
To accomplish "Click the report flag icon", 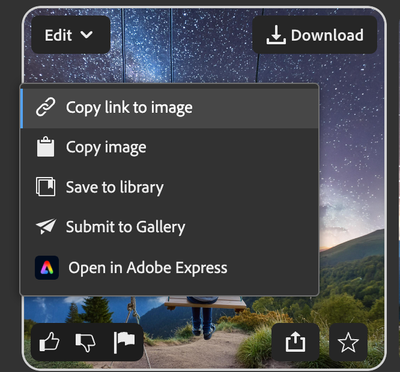I will click(x=124, y=342).
